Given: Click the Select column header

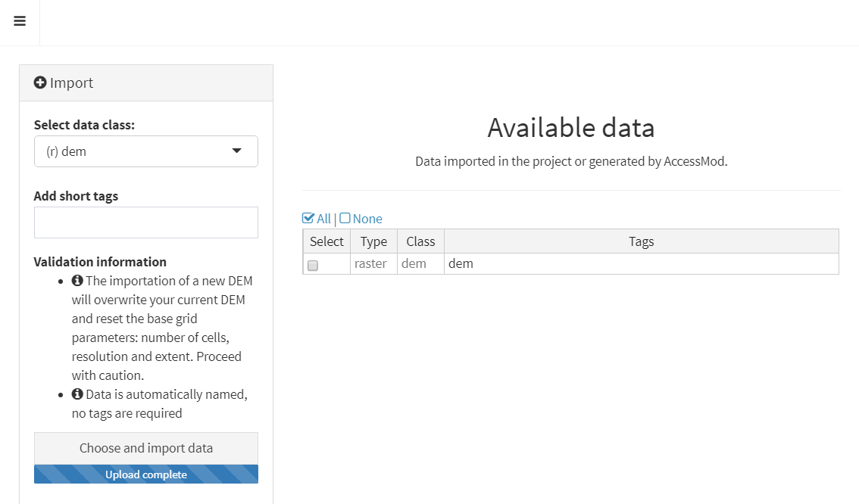Looking at the screenshot, I should tap(326, 241).
